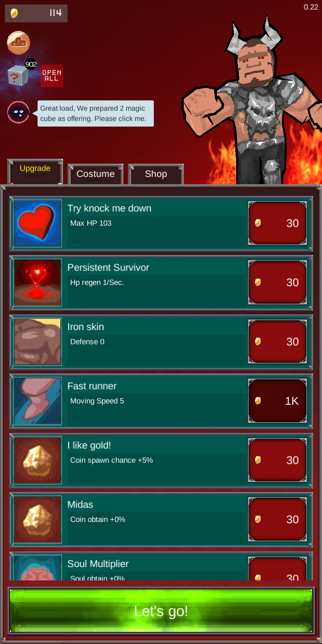The image size is (322, 644).
Task: Tap the red heart Max HP icon
Action: (x=38, y=223)
